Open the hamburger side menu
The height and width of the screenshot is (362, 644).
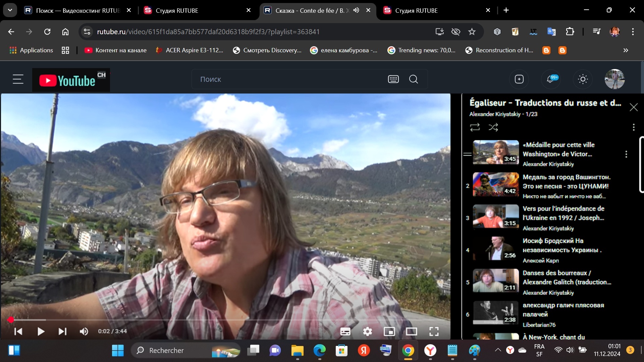click(18, 79)
